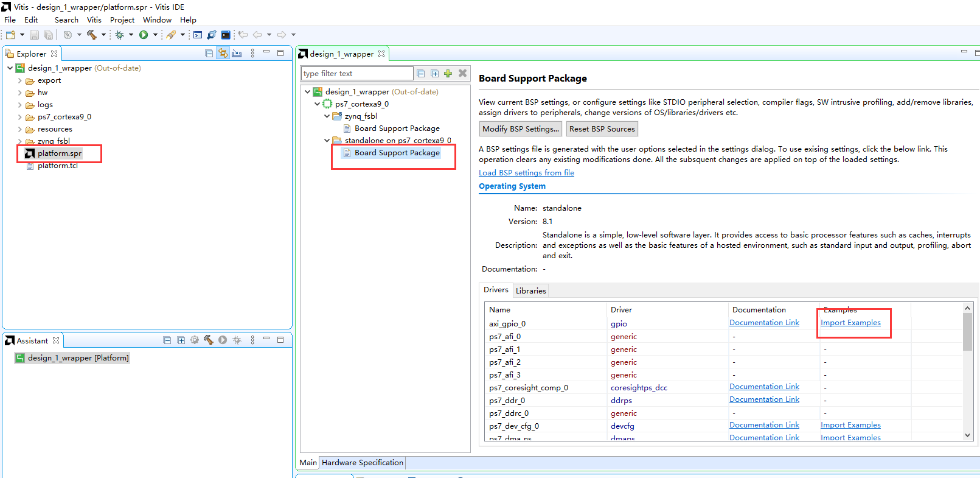The image size is (980, 478).
Task: Collapse zynq_fsbl node in platform tree
Action: pos(327,116)
